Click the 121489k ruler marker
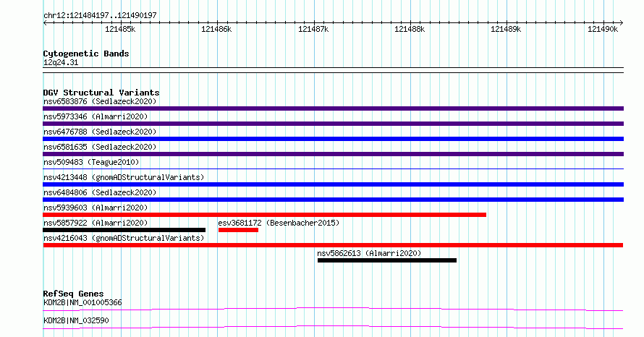The height and width of the screenshot is (337, 644). click(506, 29)
